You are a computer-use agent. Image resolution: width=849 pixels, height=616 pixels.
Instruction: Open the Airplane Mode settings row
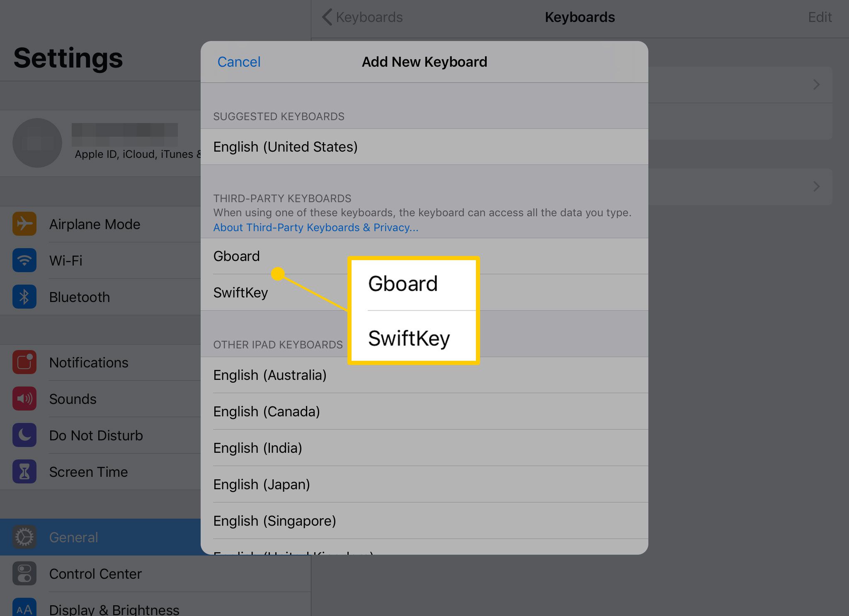click(100, 224)
